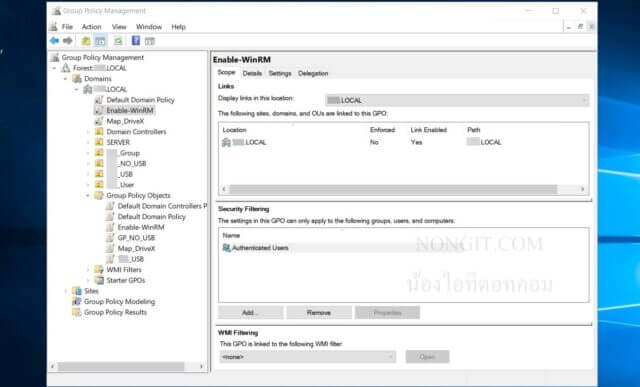Select the highlighted Enable-WinRM link under the domain
Viewport: 640px width, 387px height.
coord(130,111)
